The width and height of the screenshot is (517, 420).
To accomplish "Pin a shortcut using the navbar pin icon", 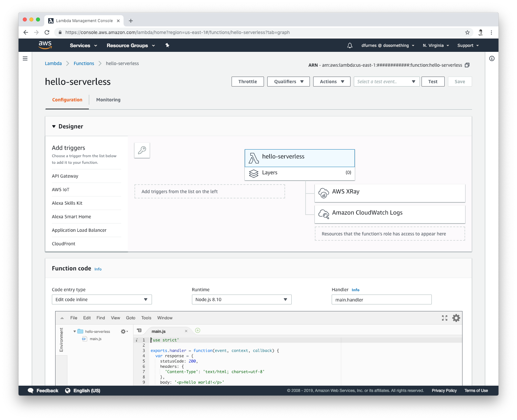I will click(167, 45).
